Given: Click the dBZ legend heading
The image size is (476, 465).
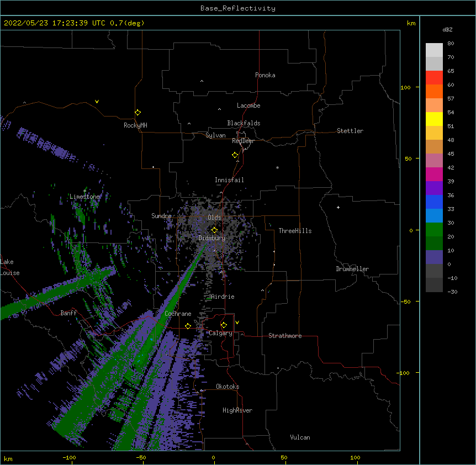Looking at the screenshot, I should point(447,30).
